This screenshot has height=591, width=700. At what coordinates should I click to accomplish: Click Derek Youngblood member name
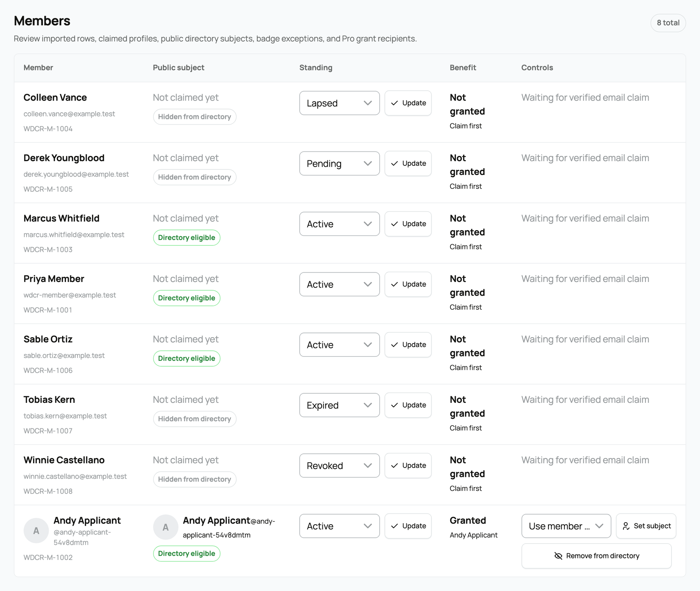tap(64, 158)
